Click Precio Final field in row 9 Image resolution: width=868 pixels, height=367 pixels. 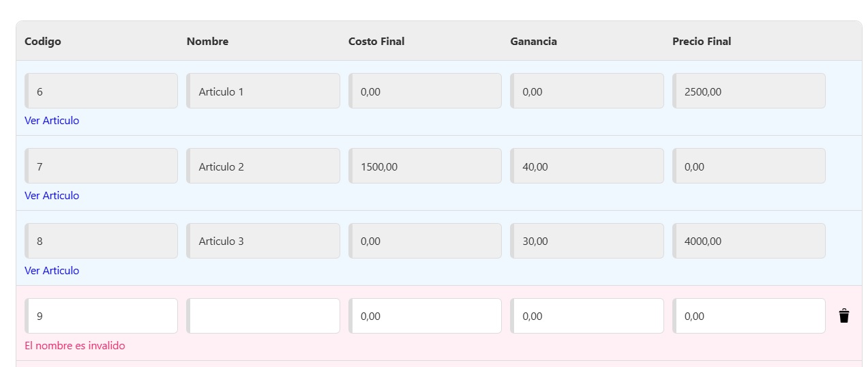point(749,316)
